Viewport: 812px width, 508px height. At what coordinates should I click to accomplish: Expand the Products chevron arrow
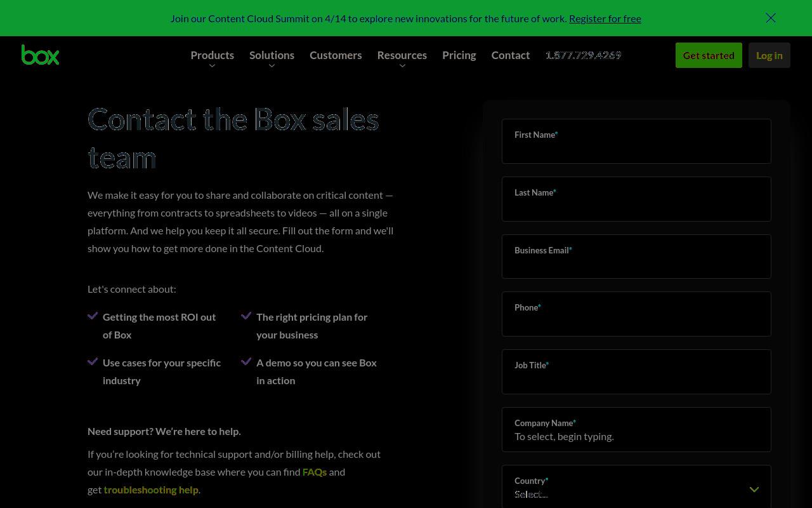(213, 66)
